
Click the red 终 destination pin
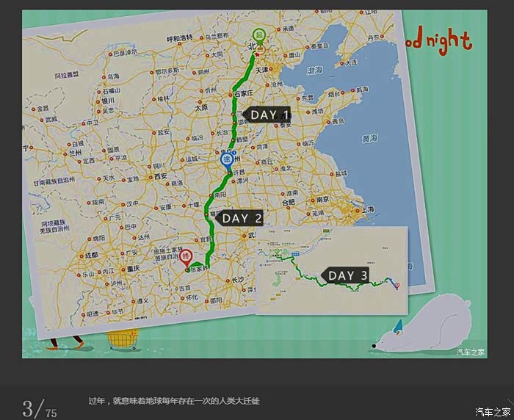tap(186, 257)
